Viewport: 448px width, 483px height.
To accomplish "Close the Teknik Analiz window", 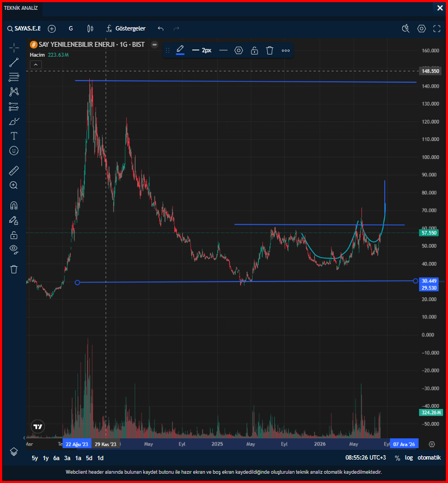I will coord(440,8).
